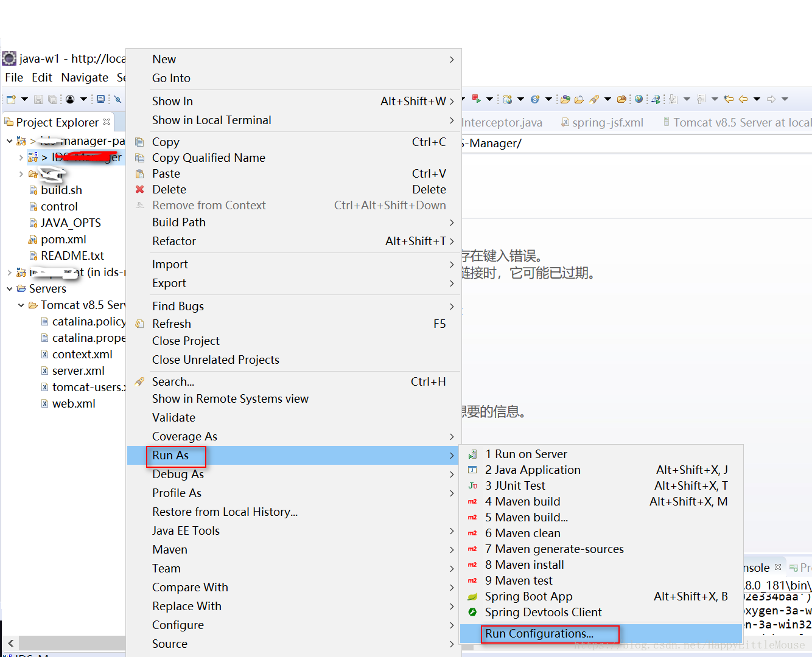The height and width of the screenshot is (657, 812).
Task: Switch to the spring-jsf.xml editor tab
Action: click(x=602, y=122)
